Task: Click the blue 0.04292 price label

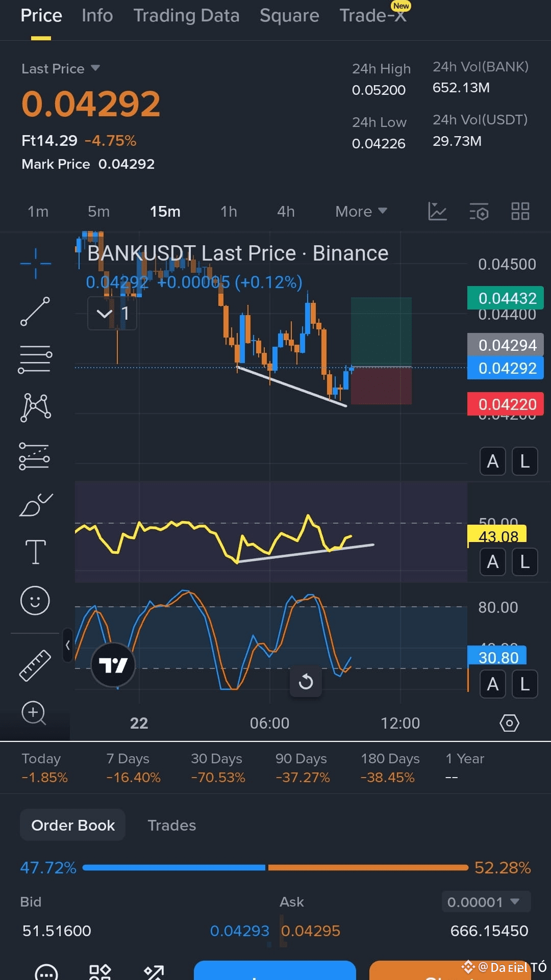Action: coord(506,368)
